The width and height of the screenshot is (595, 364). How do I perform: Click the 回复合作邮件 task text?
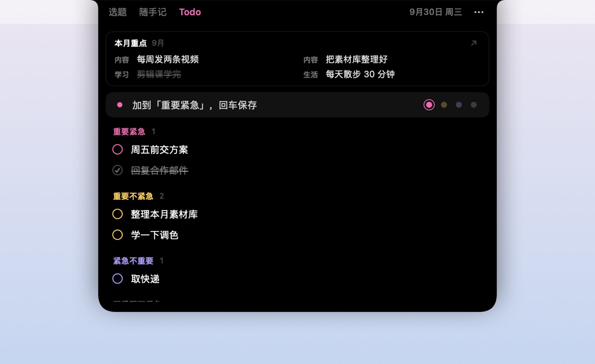pyautogui.click(x=160, y=171)
